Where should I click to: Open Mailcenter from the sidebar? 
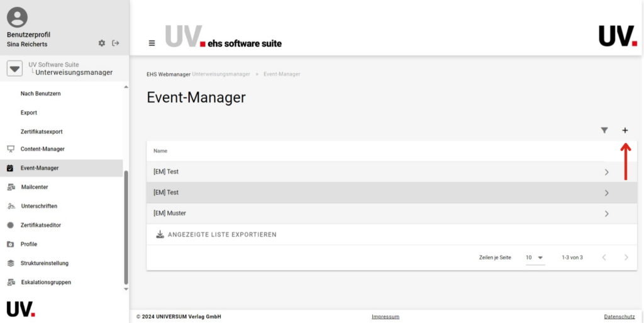[x=34, y=187]
